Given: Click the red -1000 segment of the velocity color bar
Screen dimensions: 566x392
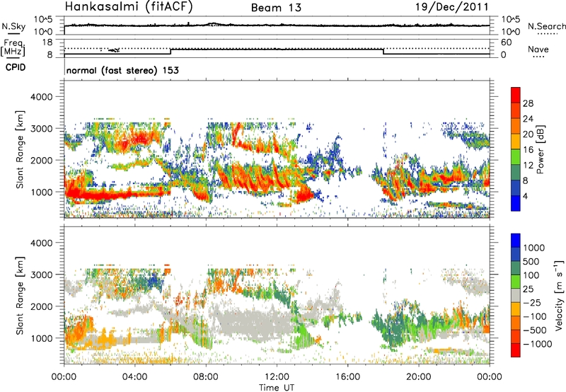Looking at the screenshot, I should tap(516, 350).
